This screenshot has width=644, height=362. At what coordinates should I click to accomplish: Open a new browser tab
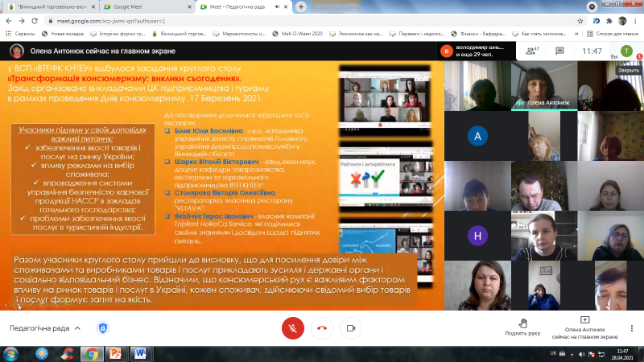click(301, 6)
